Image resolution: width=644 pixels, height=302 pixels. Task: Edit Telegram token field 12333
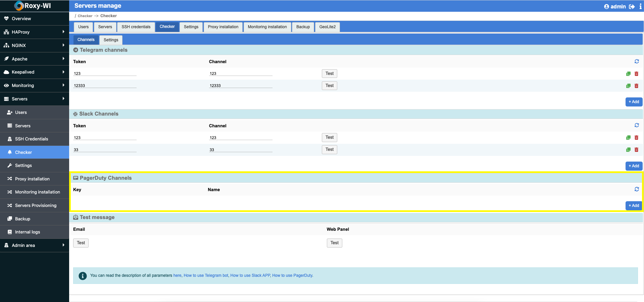(x=105, y=86)
